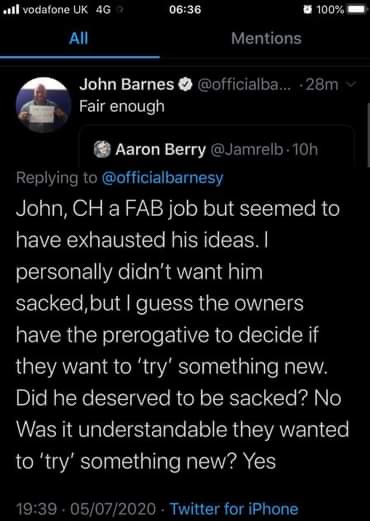Viewport: 370px width, 521px height.
Task: Open the Twitter for iPhone source link
Action: coord(234,509)
